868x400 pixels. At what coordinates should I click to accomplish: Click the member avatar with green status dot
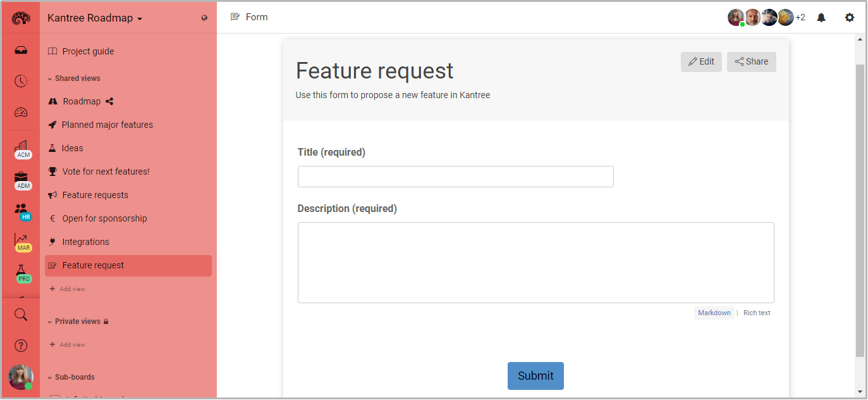tap(736, 18)
